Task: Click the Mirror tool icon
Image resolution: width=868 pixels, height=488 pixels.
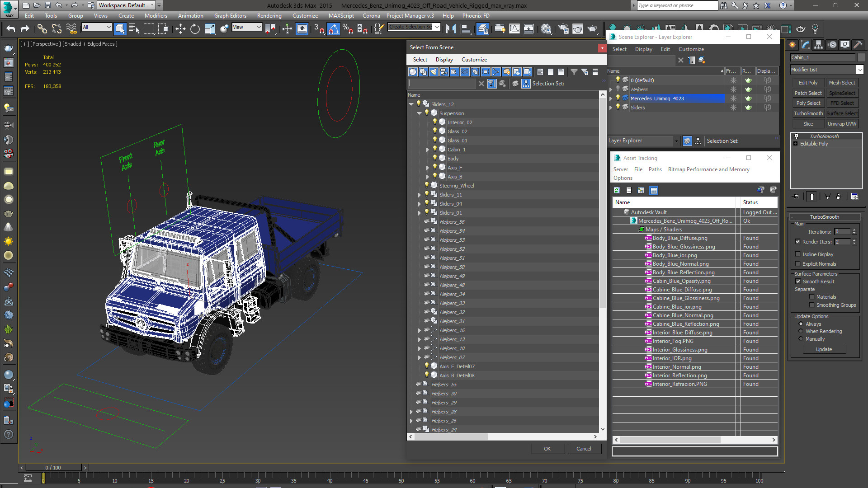Action: point(451,29)
